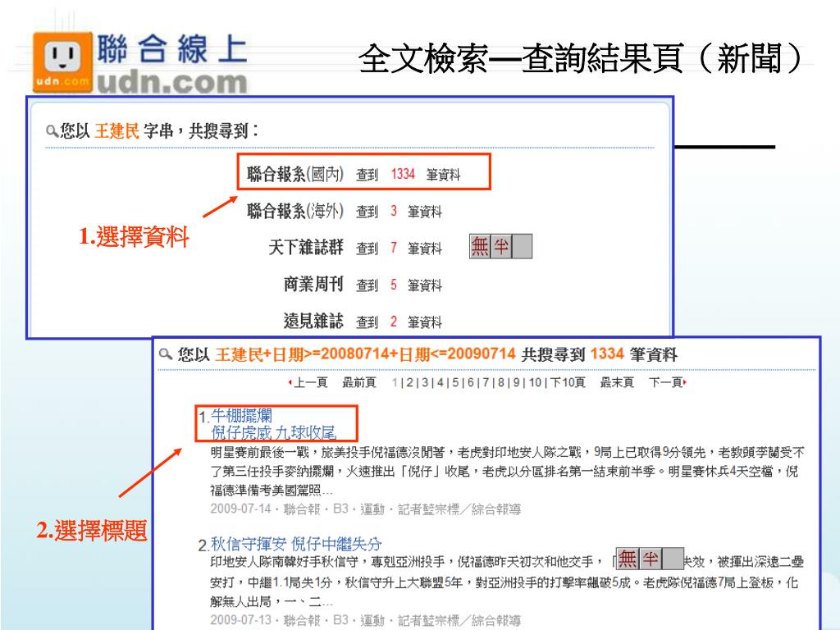Click the IME 無 indicator over the second article

pos(628,559)
